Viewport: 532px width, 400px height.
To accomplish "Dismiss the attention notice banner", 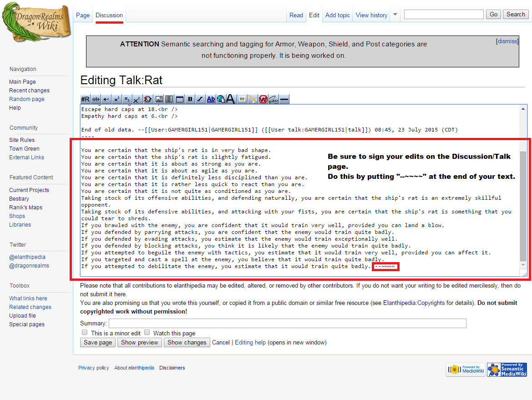I will tap(507, 41).
